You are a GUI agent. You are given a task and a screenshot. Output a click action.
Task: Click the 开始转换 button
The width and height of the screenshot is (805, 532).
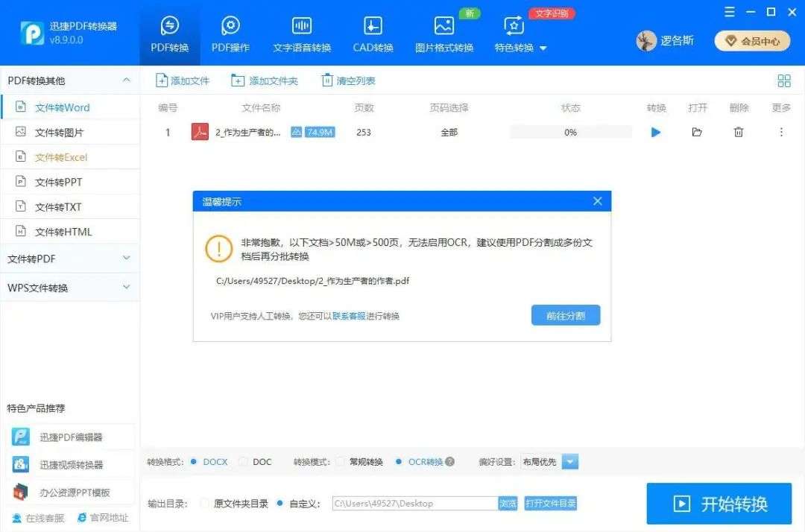point(719,504)
